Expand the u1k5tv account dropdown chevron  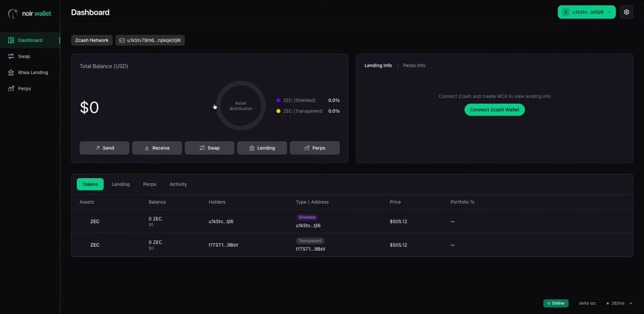(x=609, y=12)
